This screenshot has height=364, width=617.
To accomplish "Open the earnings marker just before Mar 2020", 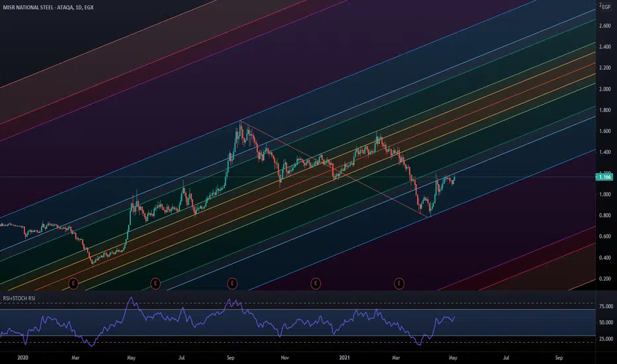I will pyautogui.click(x=73, y=283).
